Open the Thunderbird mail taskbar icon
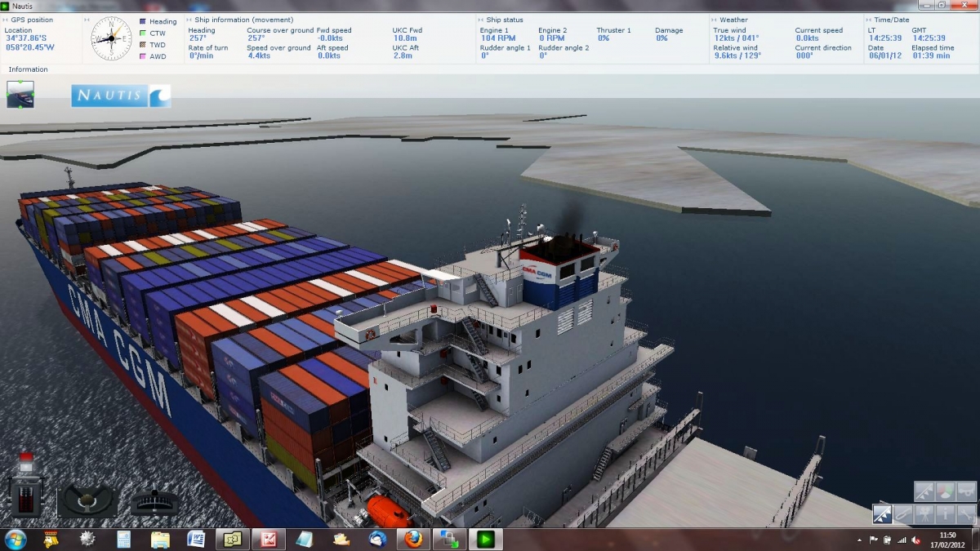The height and width of the screenshot is (551, 980). click(378, 539)
